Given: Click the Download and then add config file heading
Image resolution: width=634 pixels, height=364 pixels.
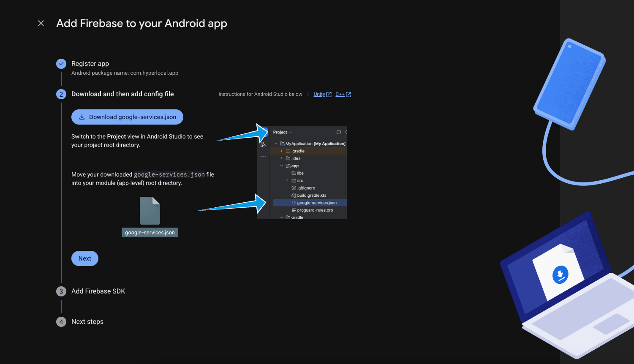Looking at the screenshot, I should [122, 94].
